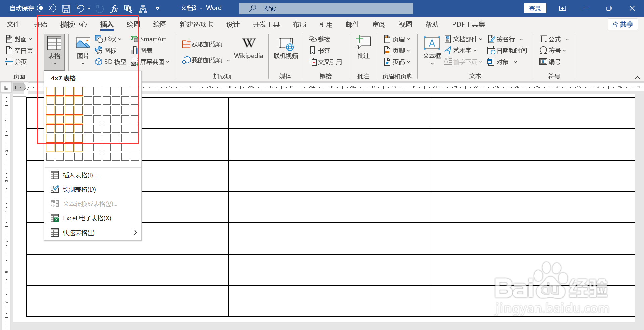Viewport: 644px width, 330px height.
Task: Insert 日期和时间
Action: tap(507, 51)
